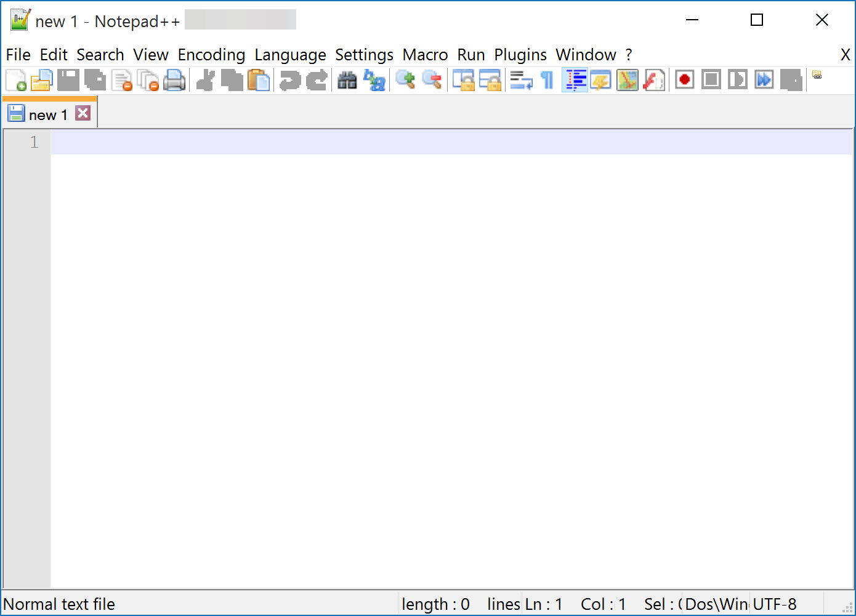Start macro recording with red dot
This screenshot has height=616, width=856.
[684, 80]
